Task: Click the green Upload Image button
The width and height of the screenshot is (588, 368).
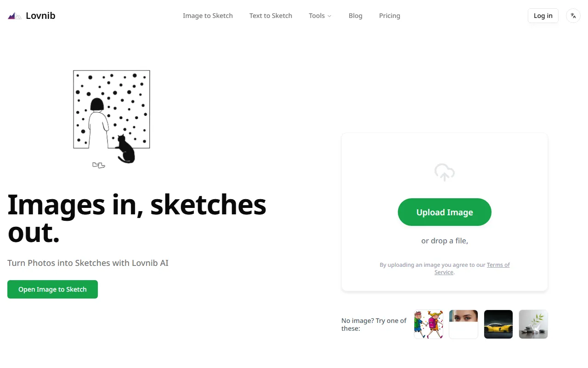Action: 445,212
